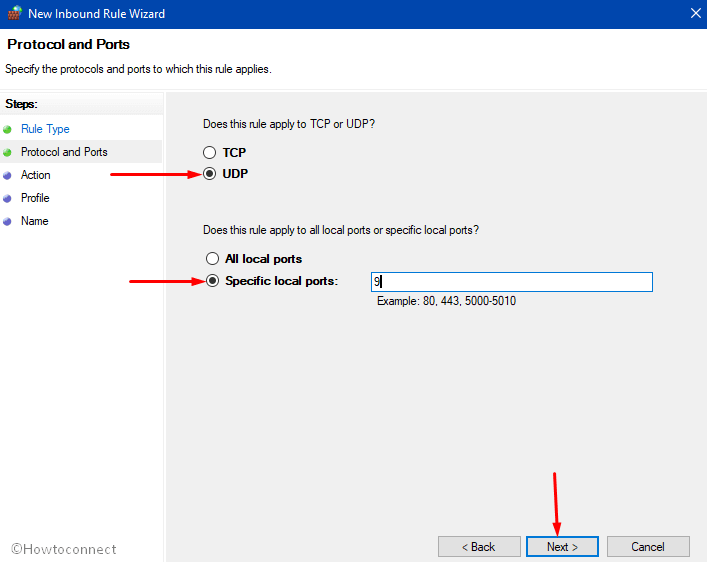Image resolution: width=707 pixels, height=562 pixels.
Task: Select the Profile step in sidebar
Action: coord(35,198)
